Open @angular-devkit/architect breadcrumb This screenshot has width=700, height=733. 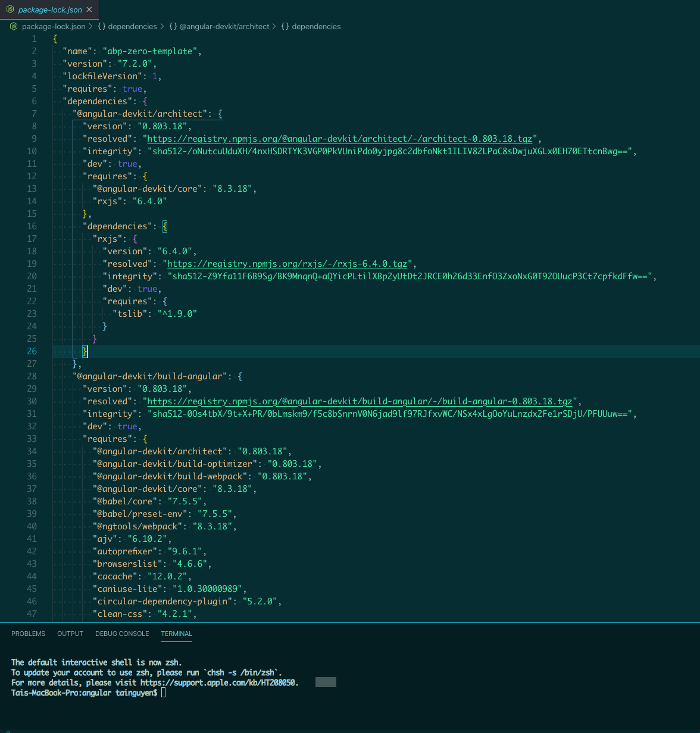(224, 27)
